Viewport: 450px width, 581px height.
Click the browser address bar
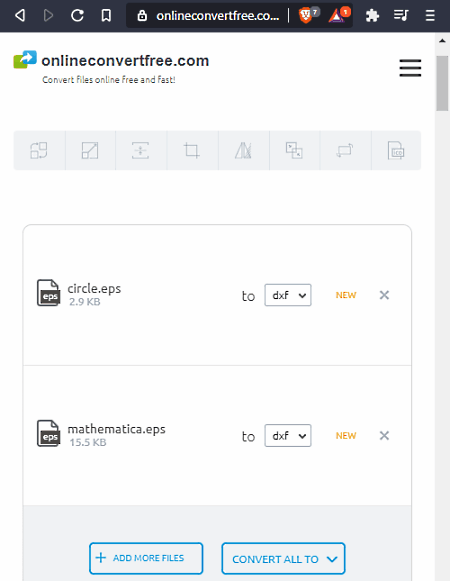tap(209, 16)
